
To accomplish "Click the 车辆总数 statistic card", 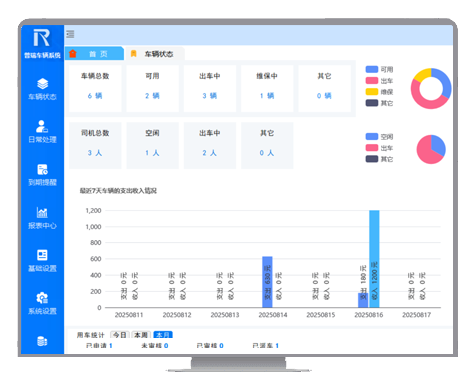I will pos(95,88).
